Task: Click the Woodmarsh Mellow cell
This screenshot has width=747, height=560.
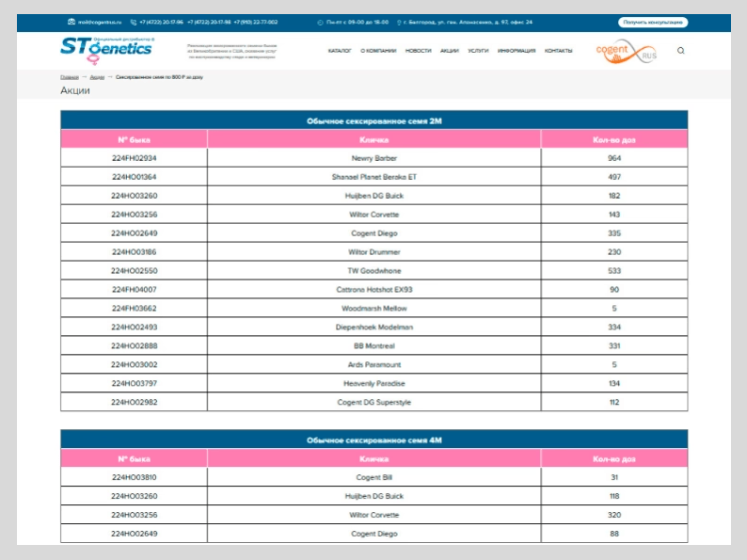Action: (374, 309)
